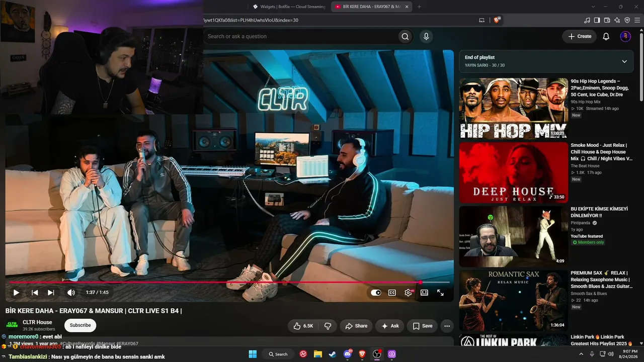Screen dimensions: 644x362
Task: Open a new browser tab
Action: coord(419,7)
